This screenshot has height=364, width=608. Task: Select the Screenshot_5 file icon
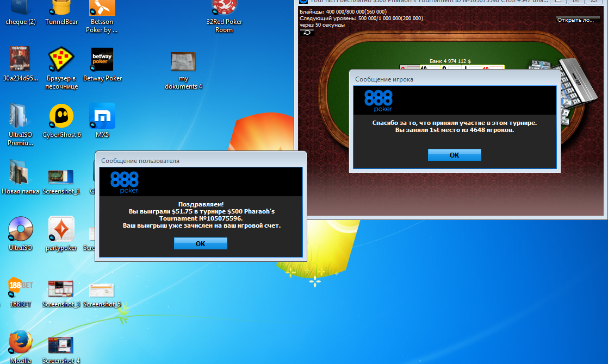[102, 295]
